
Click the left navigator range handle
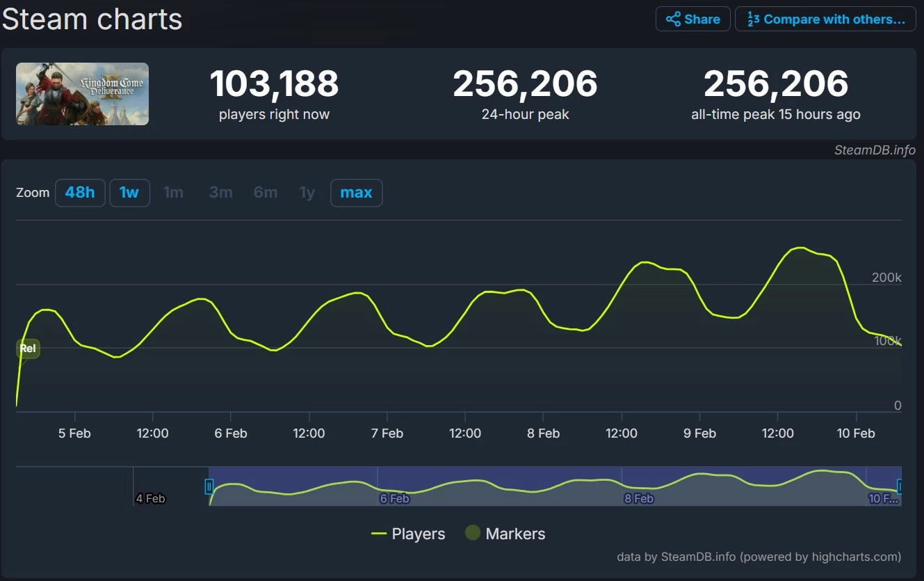[209, 486]
